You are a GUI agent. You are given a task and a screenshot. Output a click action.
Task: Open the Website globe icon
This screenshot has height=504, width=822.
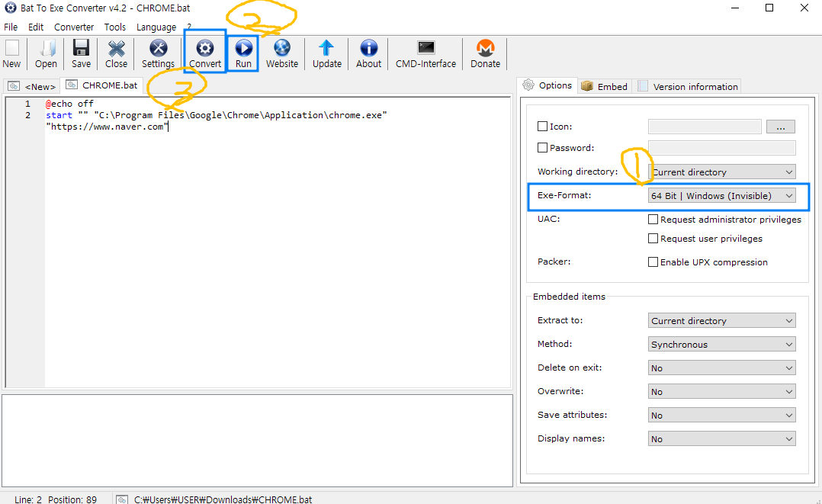282,48
